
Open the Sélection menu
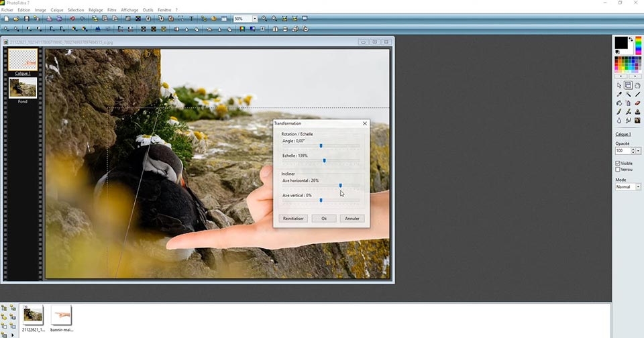click(76, 10)
